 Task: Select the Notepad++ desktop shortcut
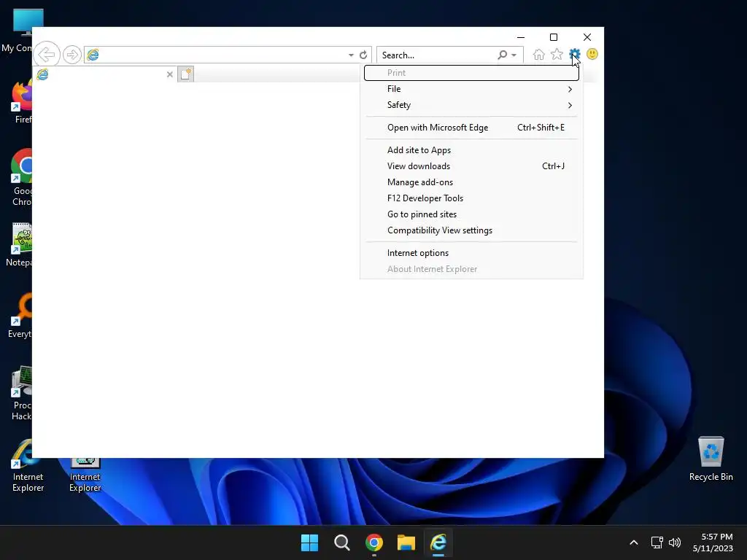[x=20, y=244]
